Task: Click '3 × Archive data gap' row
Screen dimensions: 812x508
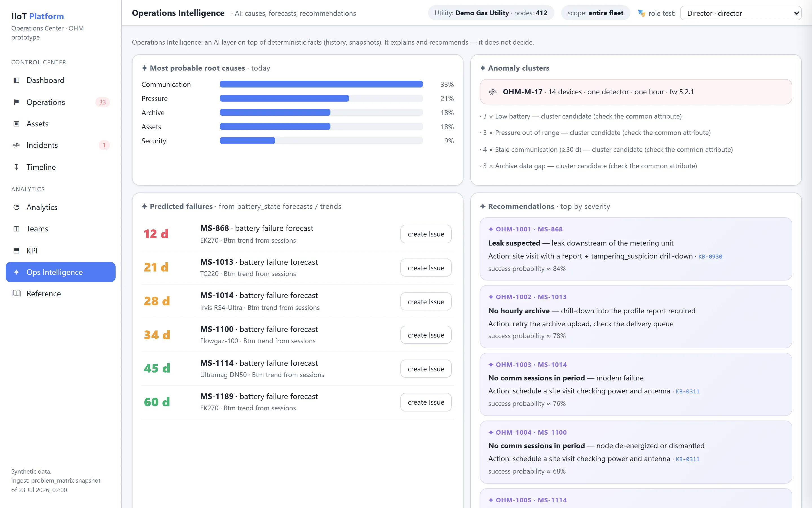Action: [x=588, y=166]
